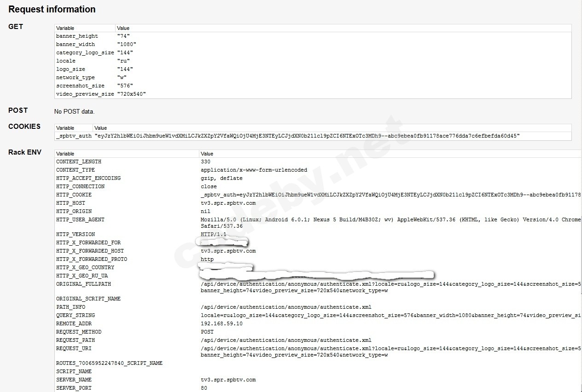582x392 pixels.
Task: Click the 192.168.59.10 REMOTE_ADDR value
Action: pos(221,324)
